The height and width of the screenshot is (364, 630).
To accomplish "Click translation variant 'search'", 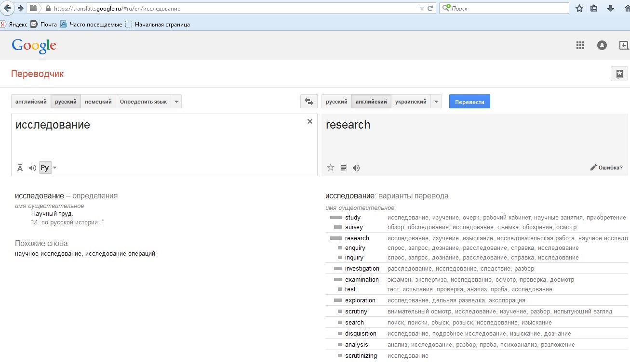I will click(354, 323).
